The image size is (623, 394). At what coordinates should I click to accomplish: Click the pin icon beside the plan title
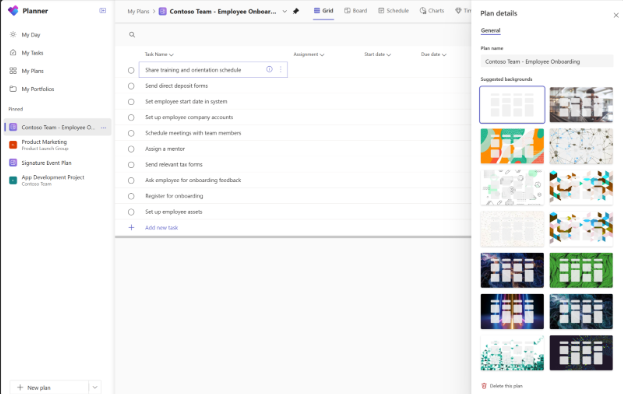click(x=296, y=11)
